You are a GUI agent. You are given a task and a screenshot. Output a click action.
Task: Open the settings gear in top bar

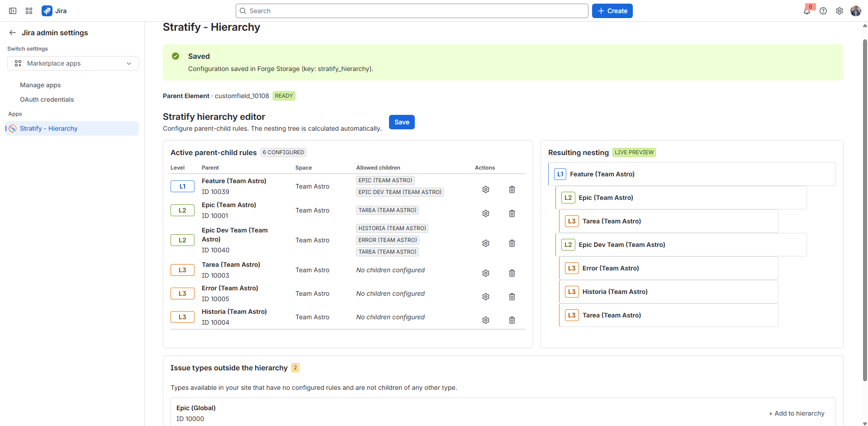tap(840, 11)
